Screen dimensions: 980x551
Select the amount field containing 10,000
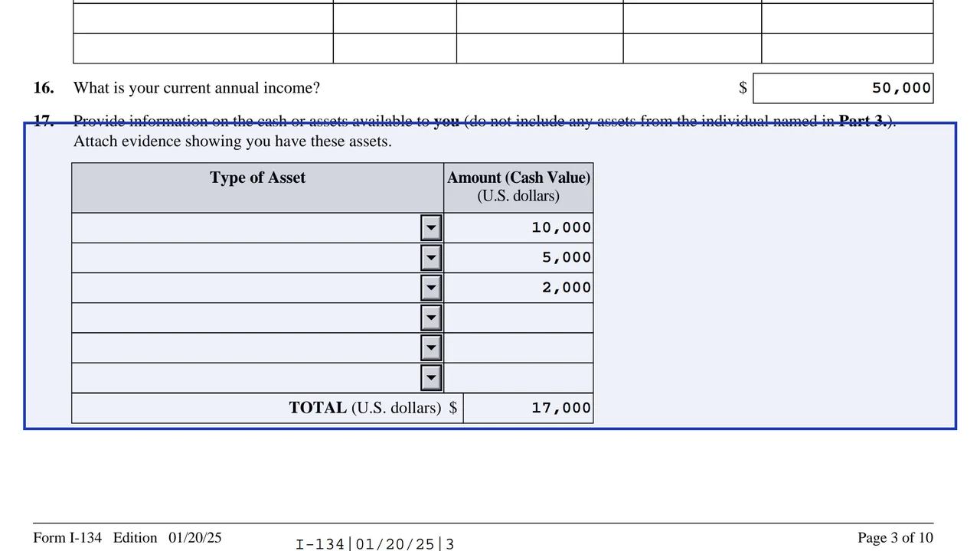518,227
